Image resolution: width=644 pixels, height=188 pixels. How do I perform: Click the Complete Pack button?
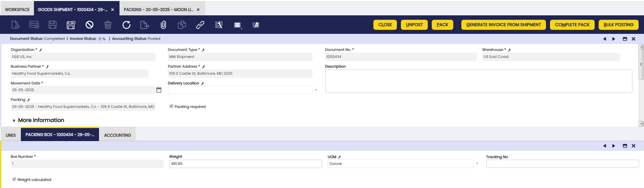(x=572, y=25)
